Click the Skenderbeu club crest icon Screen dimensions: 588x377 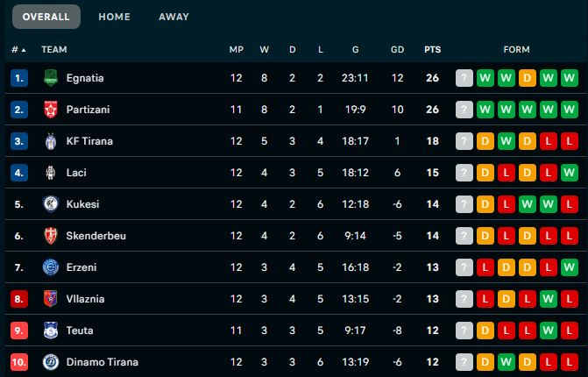click(50, 236)
